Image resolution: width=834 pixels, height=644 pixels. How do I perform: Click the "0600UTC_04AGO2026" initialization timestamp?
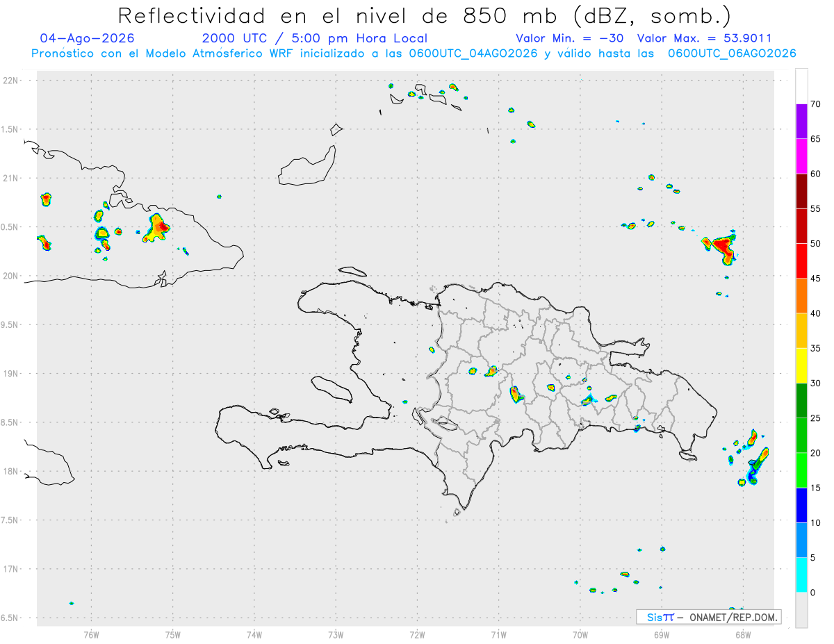click(x=473, y=53)
